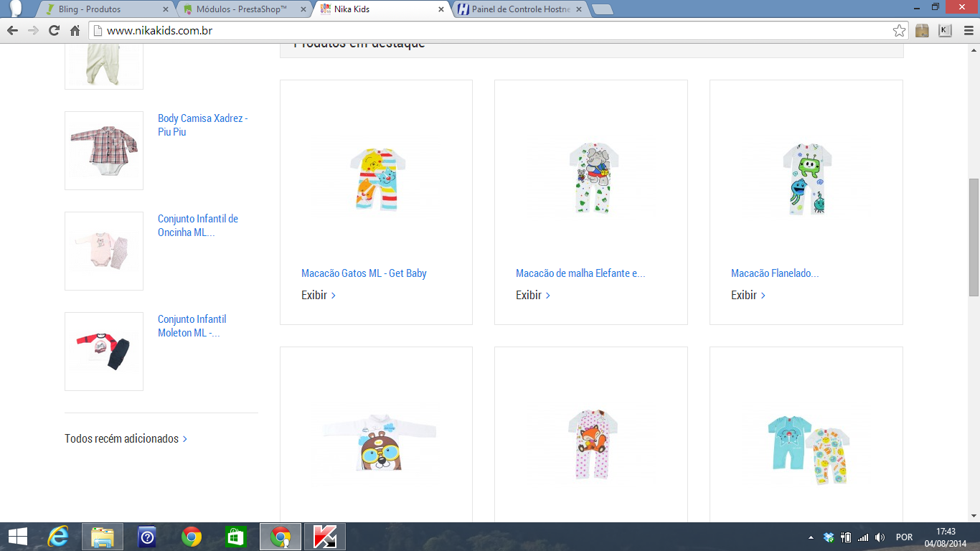
Task: Click the Dropbox tray icon
Action: click(x=829, y=537)
